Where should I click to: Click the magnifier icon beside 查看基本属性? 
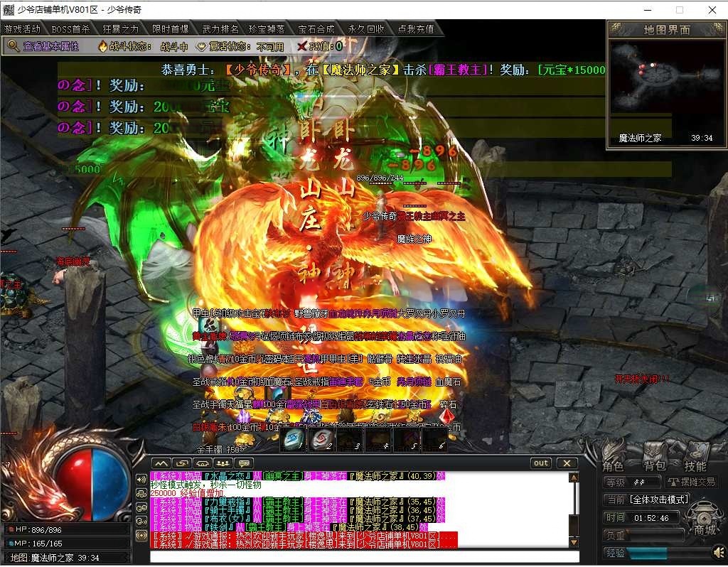click(x=13, y=46)
